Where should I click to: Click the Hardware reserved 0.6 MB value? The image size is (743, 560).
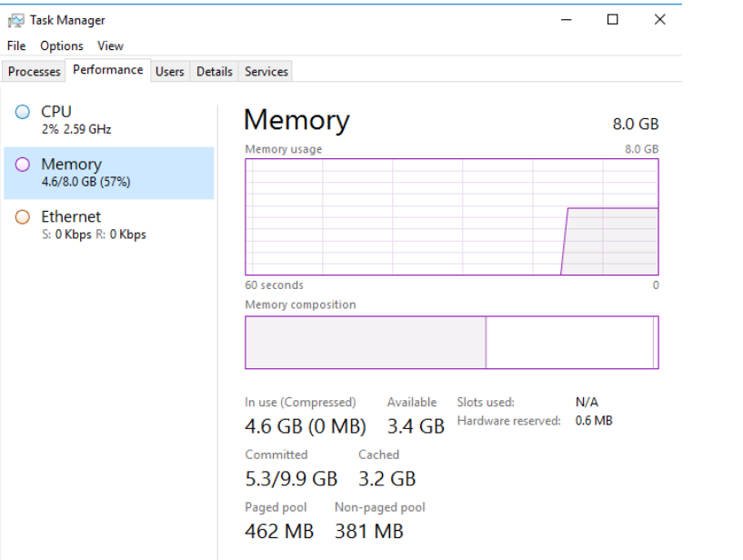pos(594,421)
